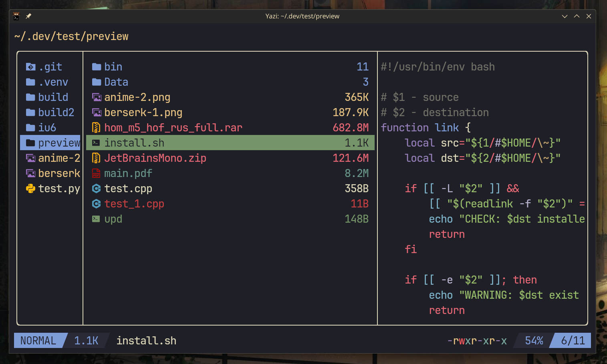
Task: Click the PDF icon beside main.pdf
Action: coord(96,173)
